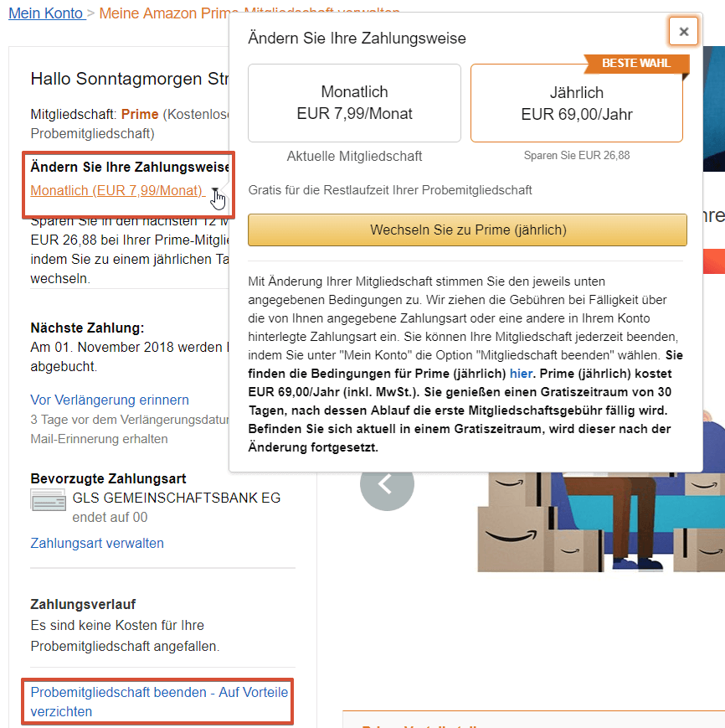Open the 'hier' conditions link
The width and height of the screenshot is (725, 728).
tap(521, 374)
